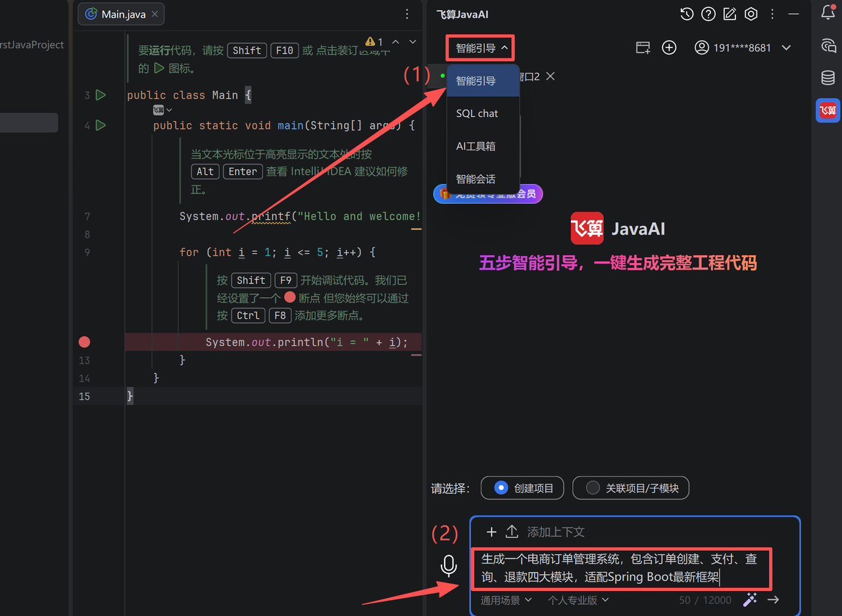Screen dimensions: 842x616
Task: Click the for loop code line
Action: [277, 252]
